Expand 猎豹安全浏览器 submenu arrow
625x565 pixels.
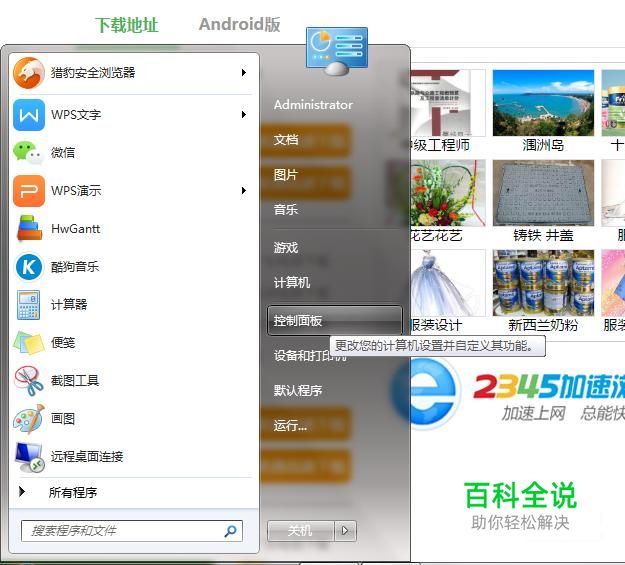[244, 73]
